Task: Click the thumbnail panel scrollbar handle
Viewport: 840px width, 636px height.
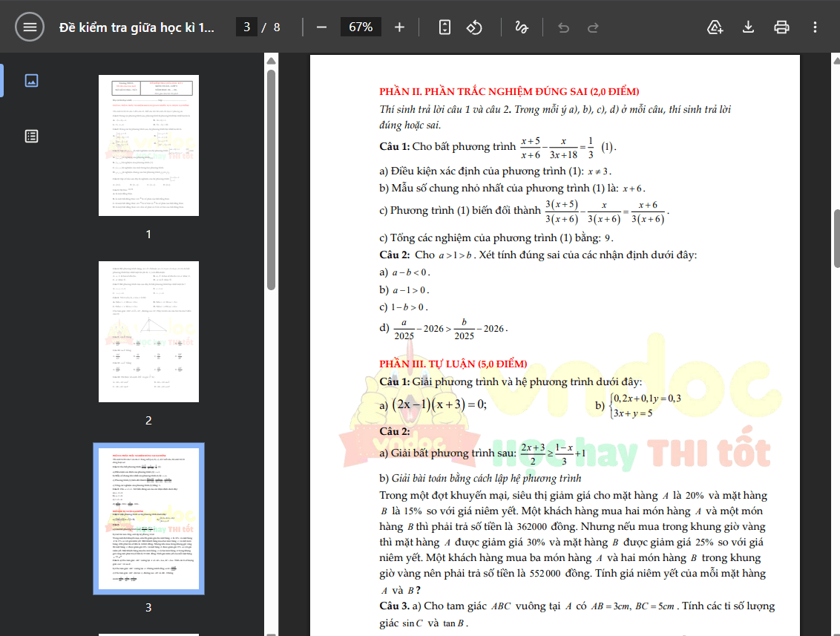Action: (271, 180)
